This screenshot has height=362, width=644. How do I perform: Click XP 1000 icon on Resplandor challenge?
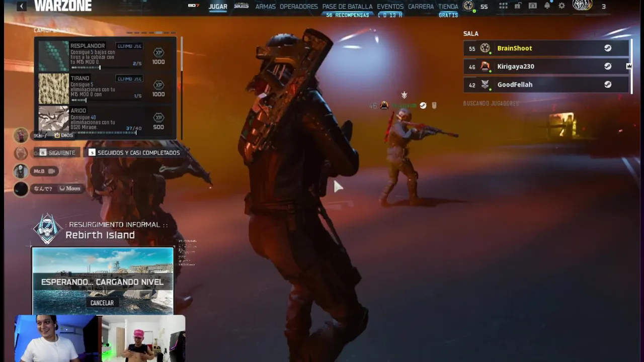tap(158, 53)
